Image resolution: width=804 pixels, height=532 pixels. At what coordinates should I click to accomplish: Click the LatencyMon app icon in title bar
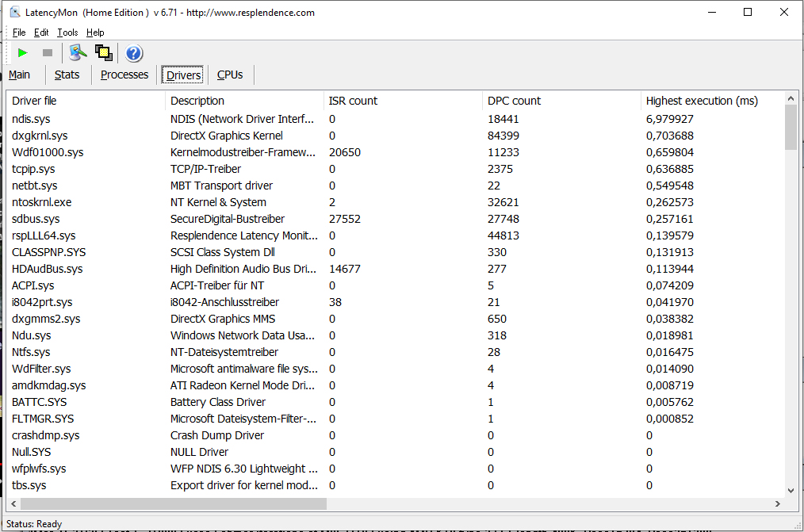[14, 13]
